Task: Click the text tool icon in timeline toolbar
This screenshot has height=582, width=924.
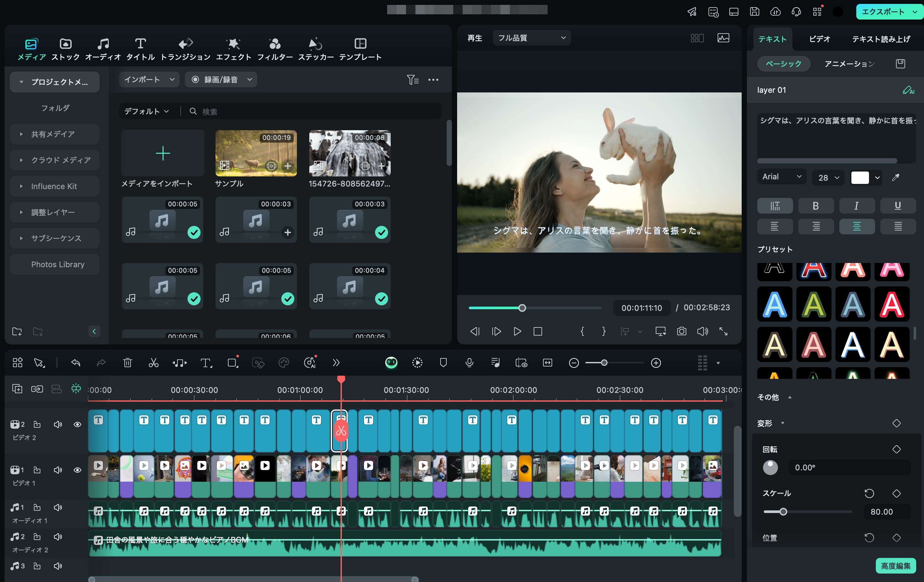Action: point(206,363)
